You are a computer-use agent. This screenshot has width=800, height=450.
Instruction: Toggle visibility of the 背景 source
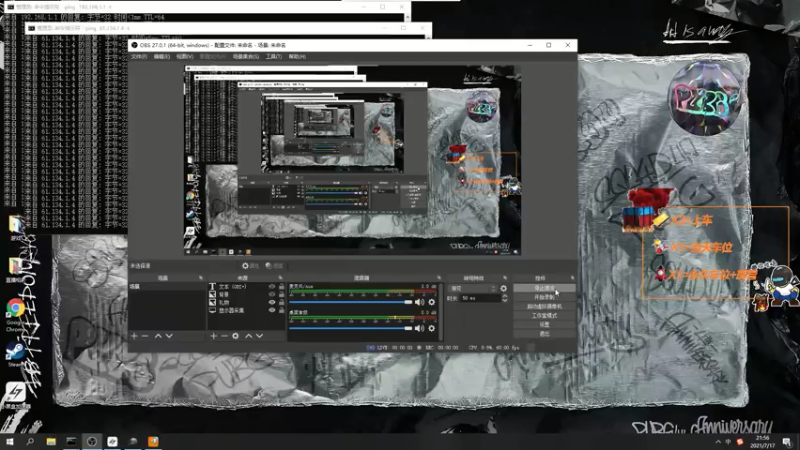point(271,294)
